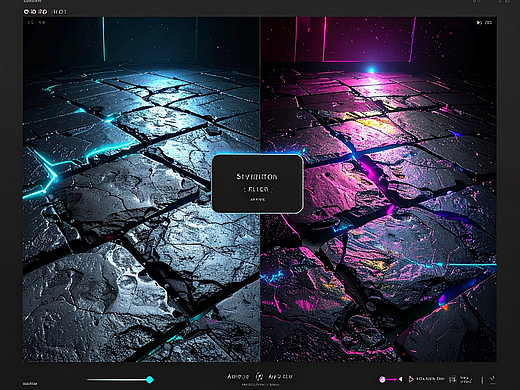The image size is (520, 390).
Task: Click the pink play triangle icon
Action: click(x=411, y=379)
